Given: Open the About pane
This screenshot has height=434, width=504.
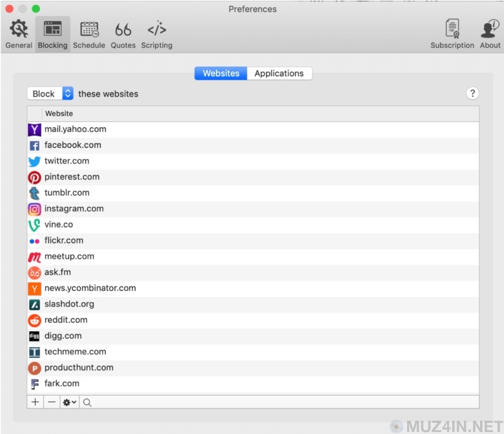Looking at the screenshot, I should point(490,34).
